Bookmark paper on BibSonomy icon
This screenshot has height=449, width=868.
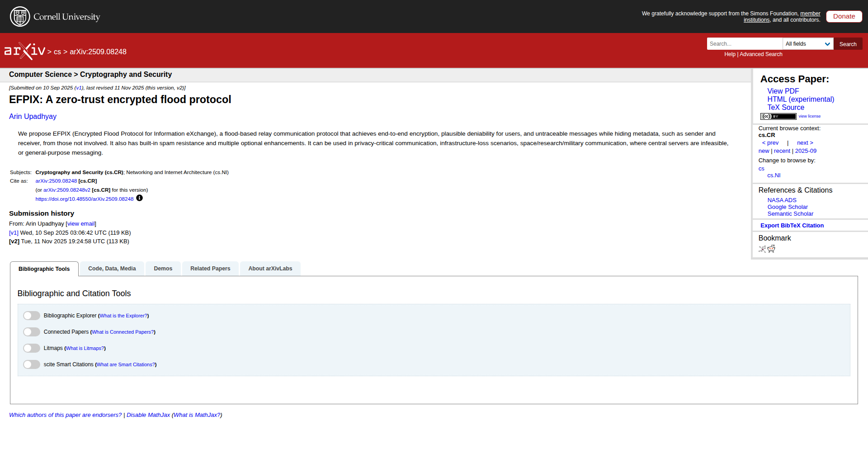(x=762, y=249)
